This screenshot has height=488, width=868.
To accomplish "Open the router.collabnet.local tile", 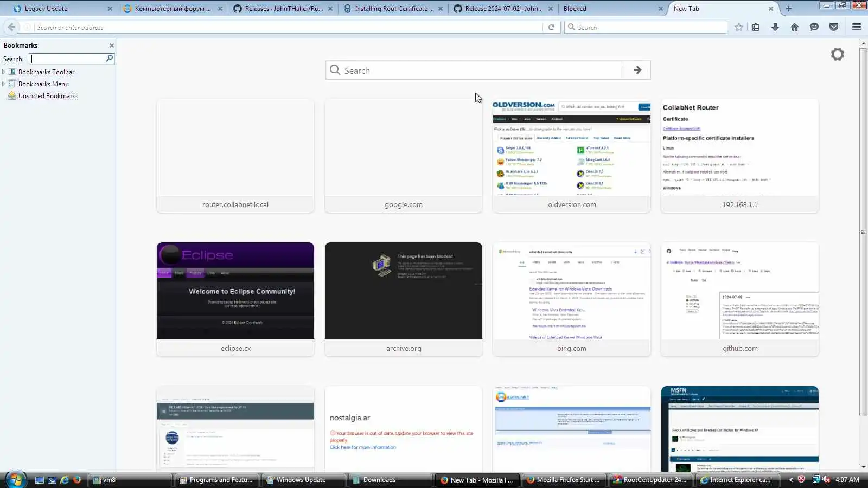I will click(235, 156).
